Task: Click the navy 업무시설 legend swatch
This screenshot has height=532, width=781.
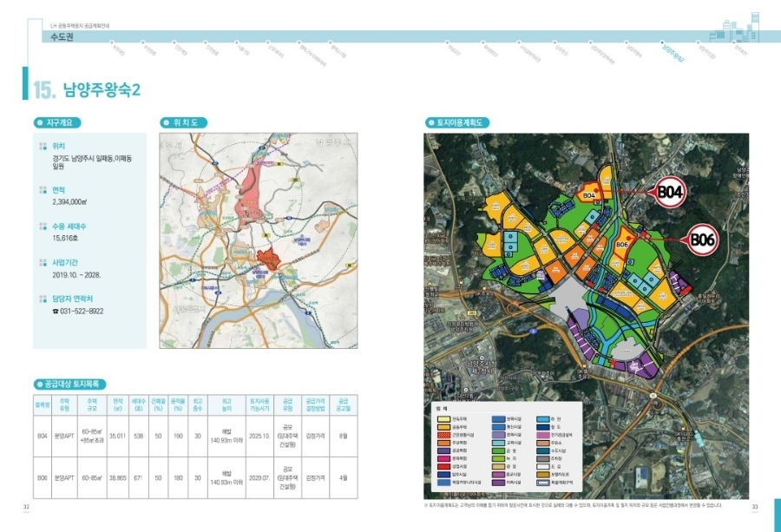Action: [443, 475]
